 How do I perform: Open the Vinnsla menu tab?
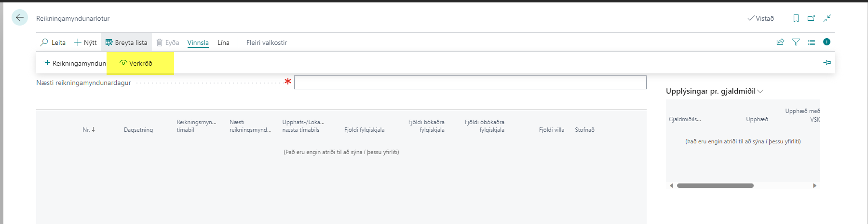click(x=198, y=42)
